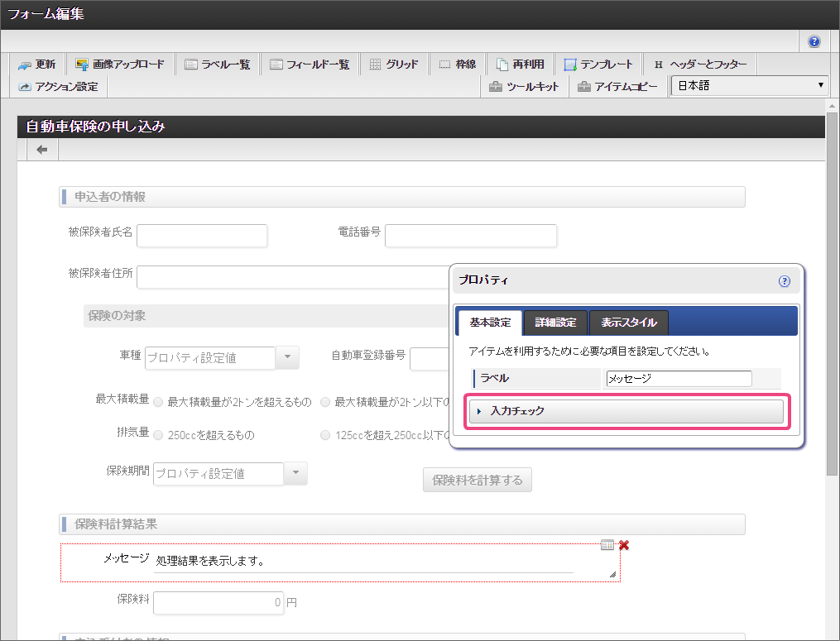Open the 車種 dropdown list
The image size is (840, 641).
click(286, 357)
